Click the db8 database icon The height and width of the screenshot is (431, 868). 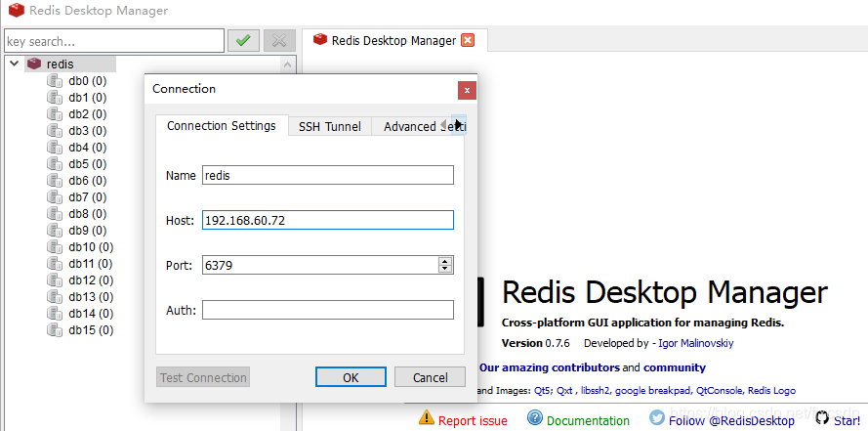pyautogui.click(x=55, y=214)
